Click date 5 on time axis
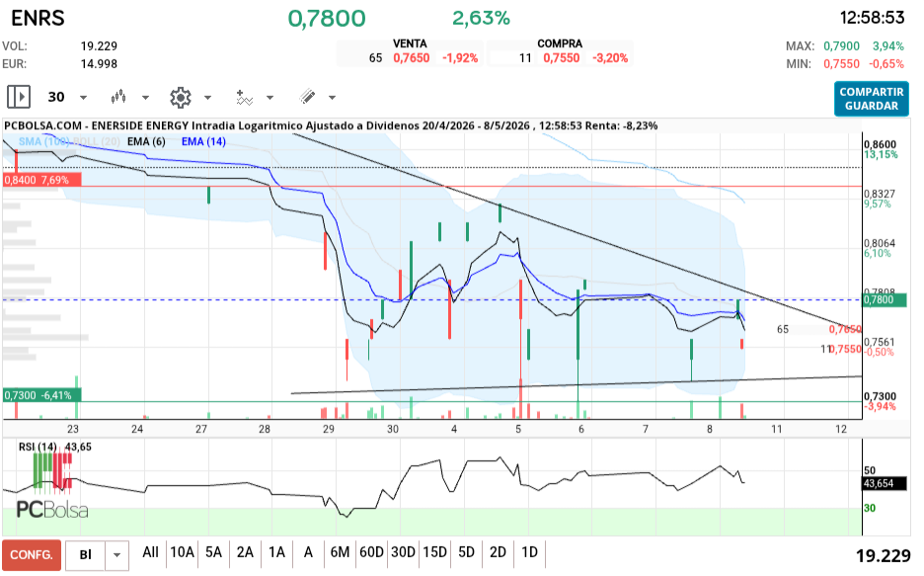 (518, 429)
